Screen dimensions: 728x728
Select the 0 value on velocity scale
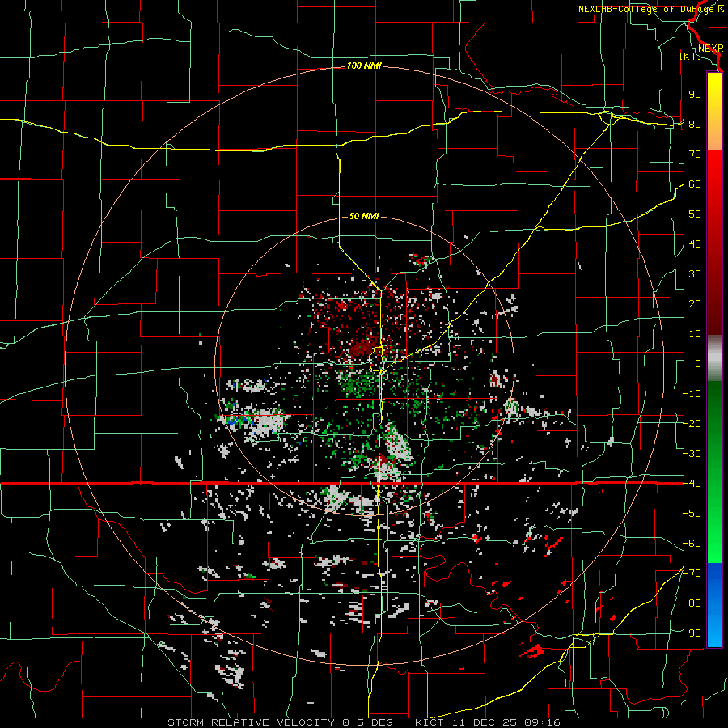[698, 364]
